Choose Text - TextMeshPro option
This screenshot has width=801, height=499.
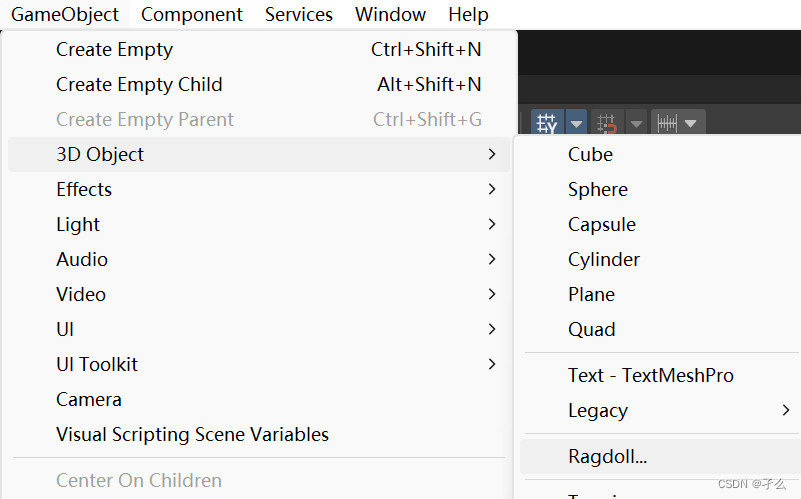coord(651,375)
